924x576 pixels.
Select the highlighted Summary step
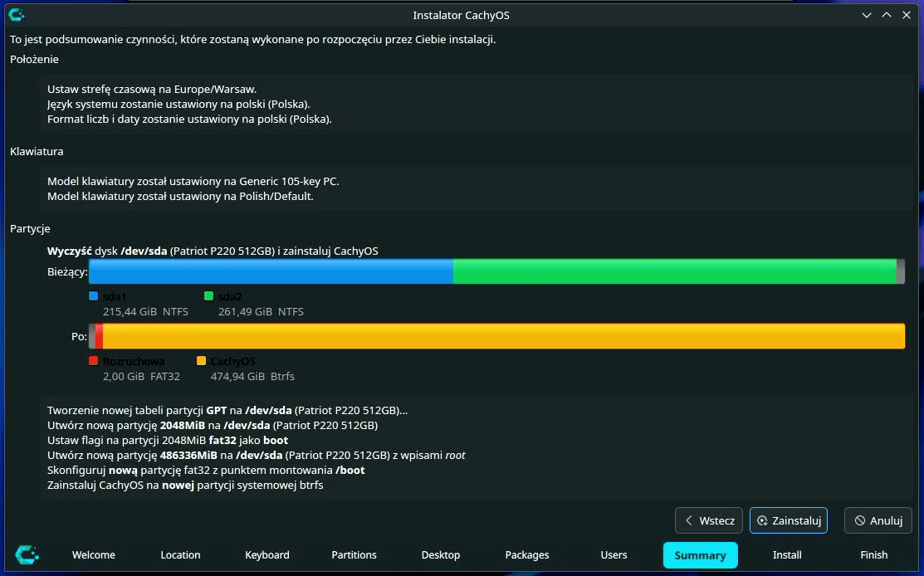(x=700, y=554)
